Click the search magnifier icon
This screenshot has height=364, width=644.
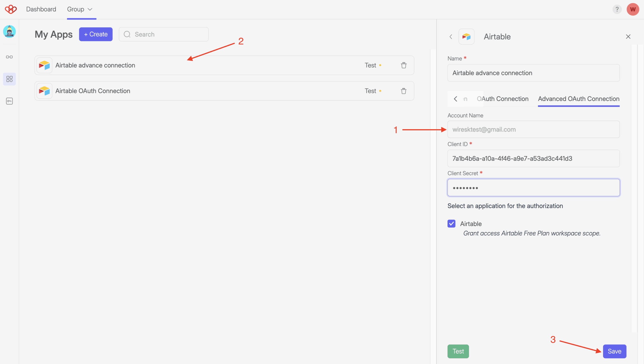pos(127,34)
